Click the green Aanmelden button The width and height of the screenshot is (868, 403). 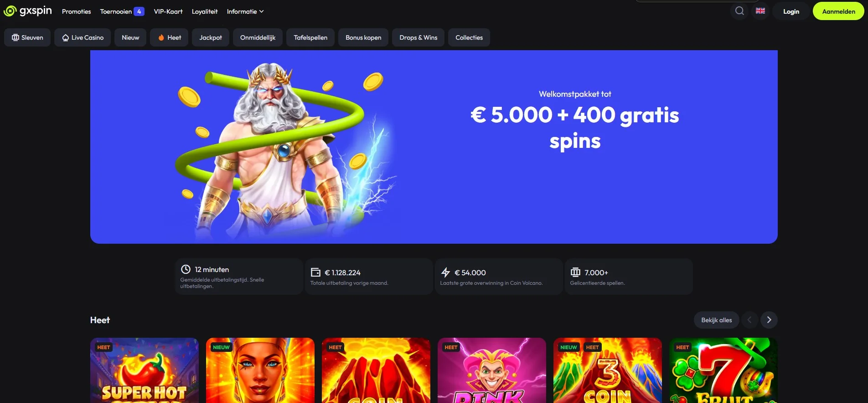click(x=838, y=11)
